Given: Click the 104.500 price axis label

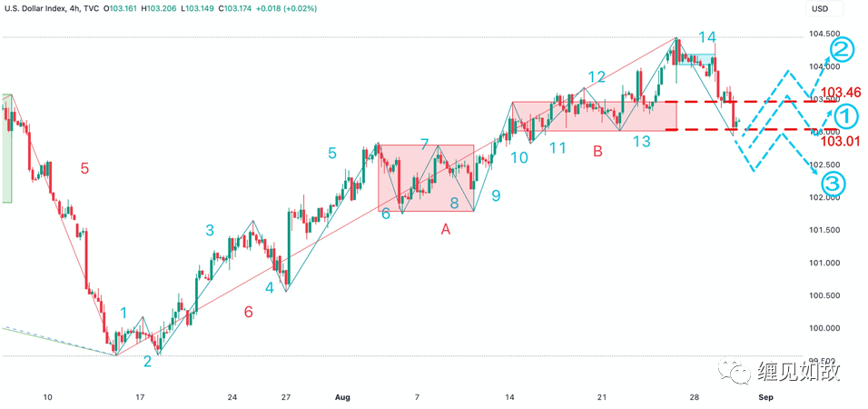Looking at the screenshot, I should click(x=824, y=35).
